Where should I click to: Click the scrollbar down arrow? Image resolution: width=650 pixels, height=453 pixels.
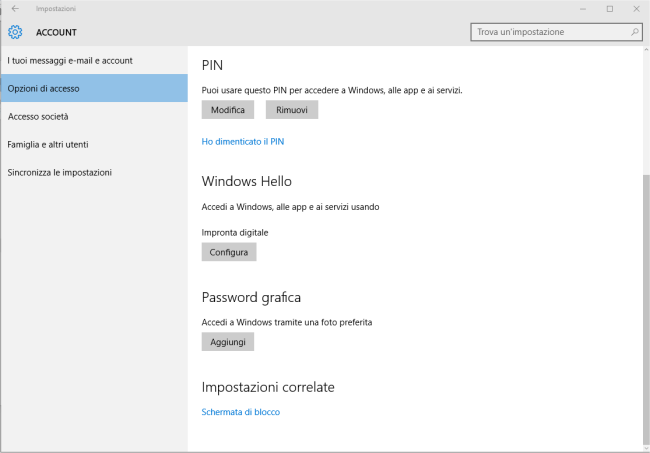pyautogui.click(x=646, y=448)
